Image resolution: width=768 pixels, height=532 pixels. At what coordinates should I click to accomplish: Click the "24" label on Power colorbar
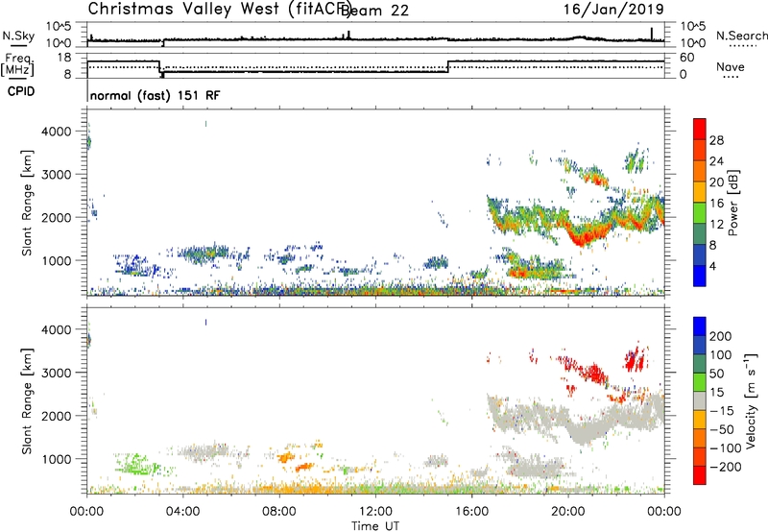[716, 161]
